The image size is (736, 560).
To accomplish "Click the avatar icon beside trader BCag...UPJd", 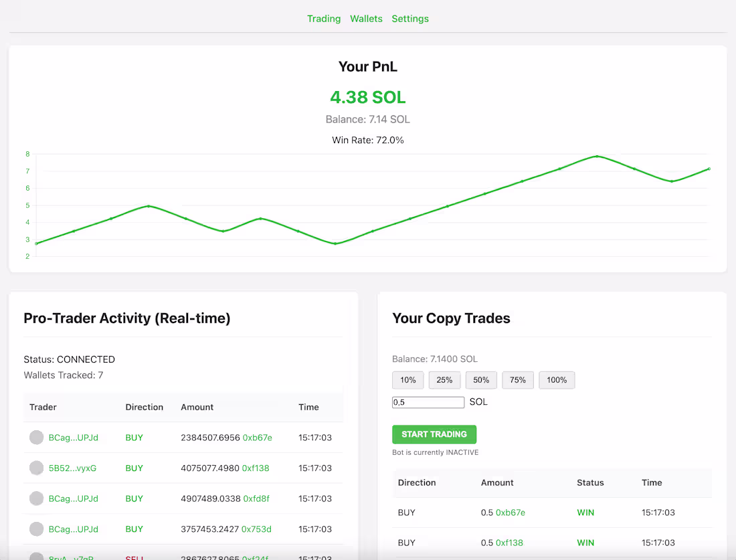I will [x=37, y=437].
